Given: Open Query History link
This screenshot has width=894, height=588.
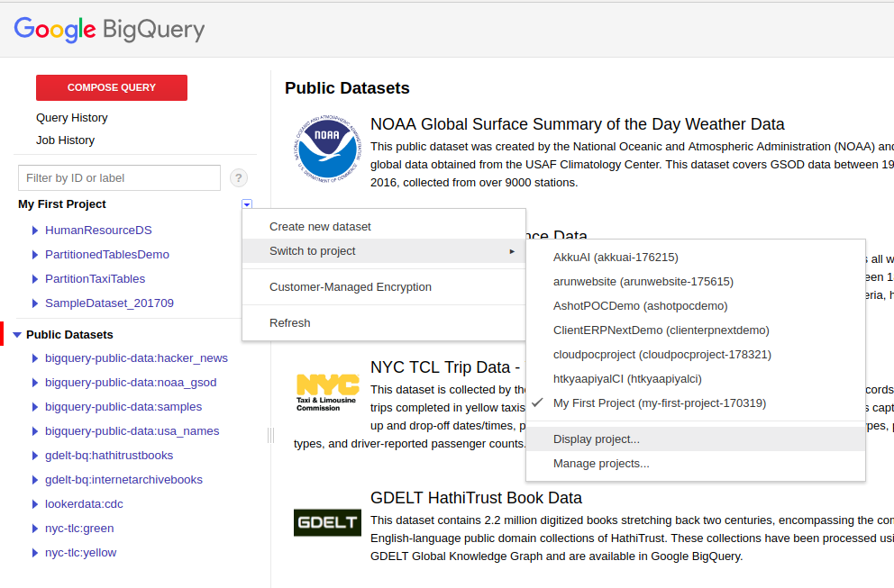Looking at the screenshot, I should pyautogui.click(x=72, y=118).
